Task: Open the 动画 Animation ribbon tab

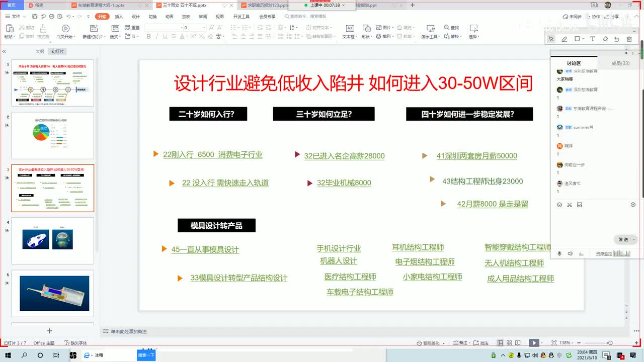Action: click(170, 17)
